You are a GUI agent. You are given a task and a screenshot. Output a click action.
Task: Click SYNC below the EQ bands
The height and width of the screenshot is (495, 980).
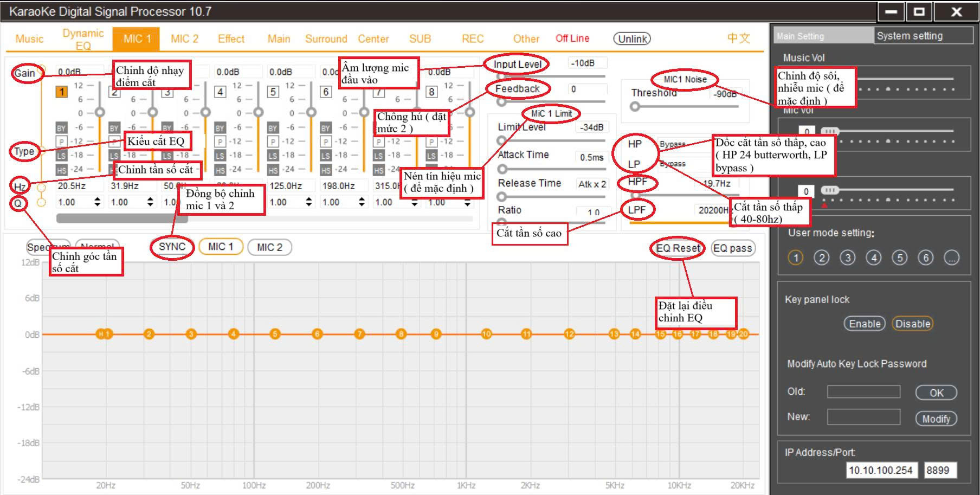pos(172,247)
